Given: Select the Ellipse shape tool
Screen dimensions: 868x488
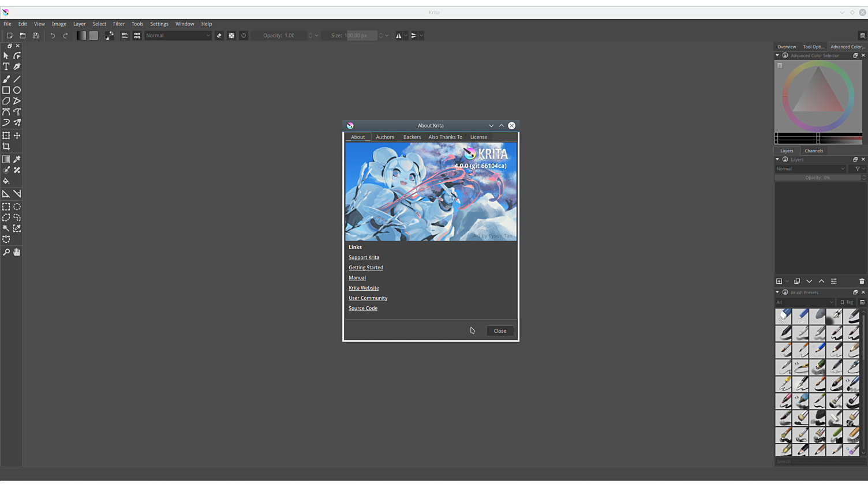Looking at the screenshot, I should [17, 90].
